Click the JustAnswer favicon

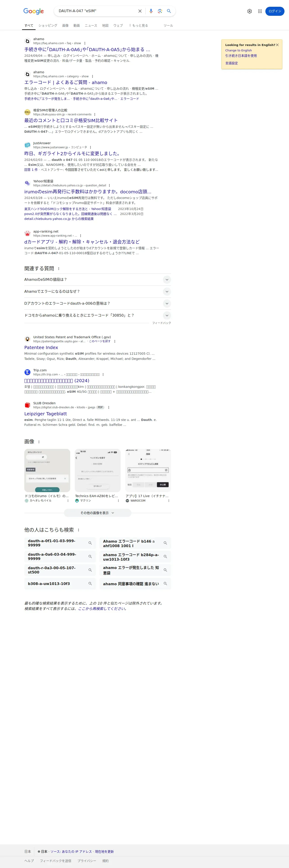tap(27, 145)
